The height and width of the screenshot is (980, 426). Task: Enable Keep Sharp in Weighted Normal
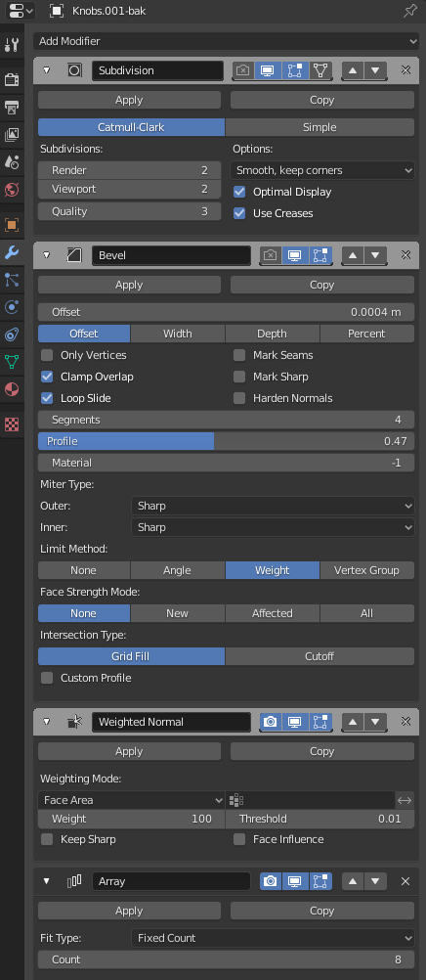[47, 839]
